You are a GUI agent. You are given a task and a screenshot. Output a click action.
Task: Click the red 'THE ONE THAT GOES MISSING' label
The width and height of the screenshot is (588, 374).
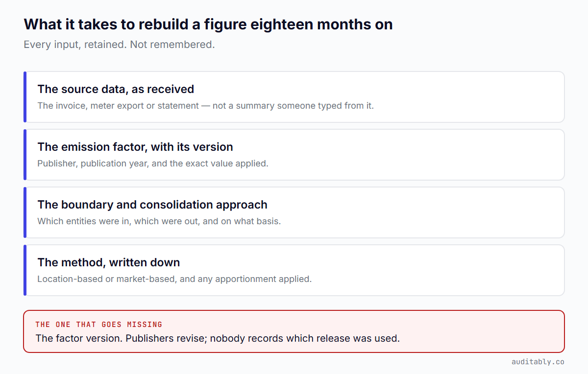pos(99,325)
